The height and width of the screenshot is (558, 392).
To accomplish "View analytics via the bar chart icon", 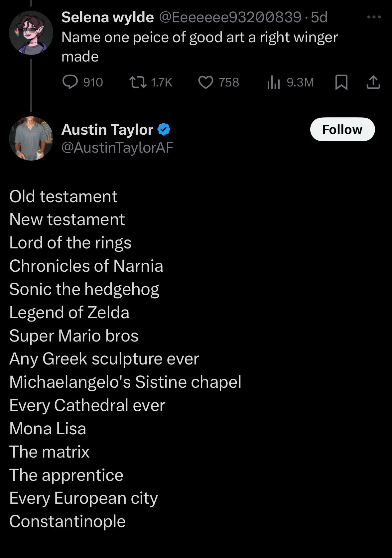I will (274, 82).
